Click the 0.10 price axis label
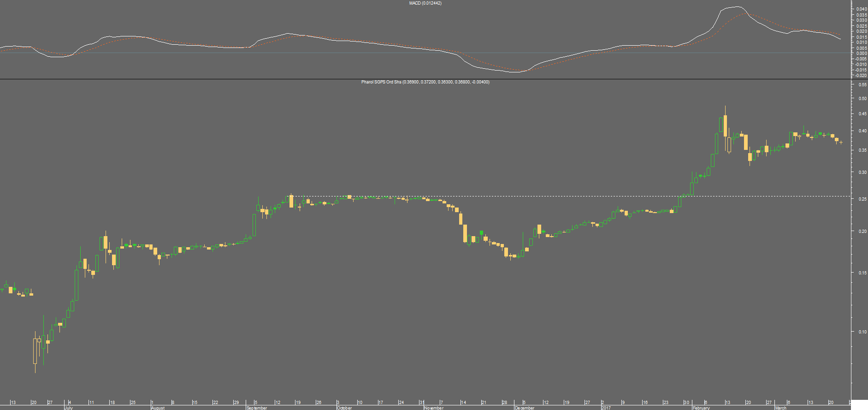This screenshot has height=410, width=868. coord(862,332)
